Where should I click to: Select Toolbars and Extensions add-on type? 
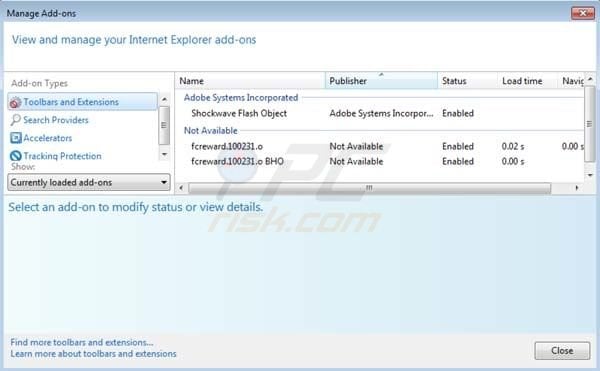click(82, 102)
